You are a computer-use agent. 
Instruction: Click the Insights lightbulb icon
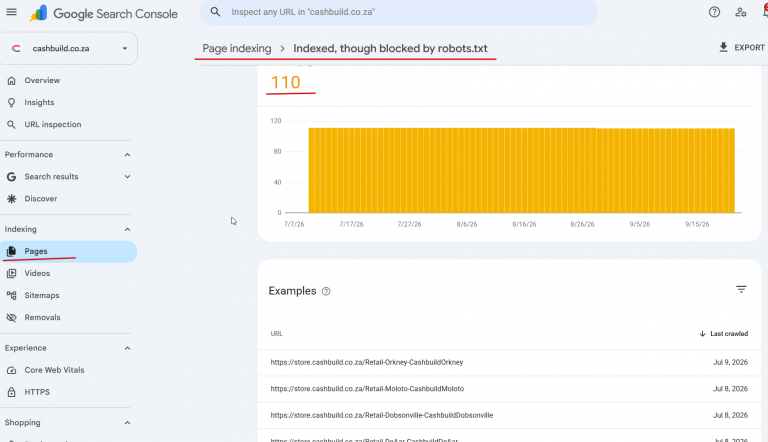pyautogui.click(x=11, y=102)
